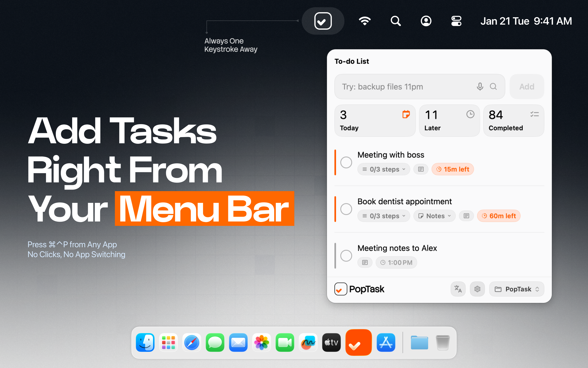The width and height of the screenshot is (588, 368).
Task: Open Photos from the Dock
Action: point(262,343)
